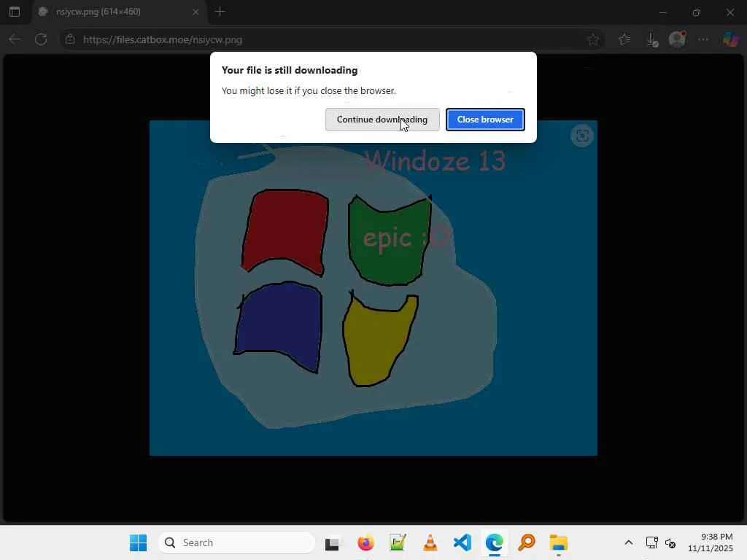
Task: Open the browser profile avatar
Action: [x=677, y=39]
